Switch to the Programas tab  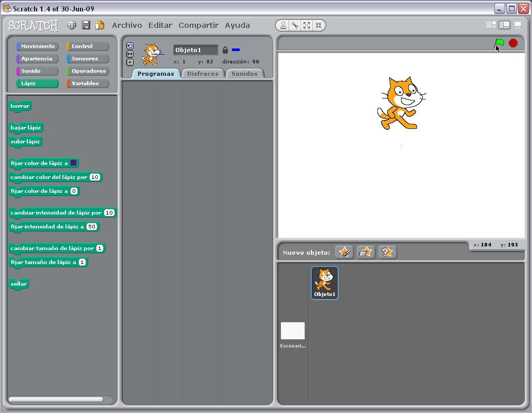156,74
